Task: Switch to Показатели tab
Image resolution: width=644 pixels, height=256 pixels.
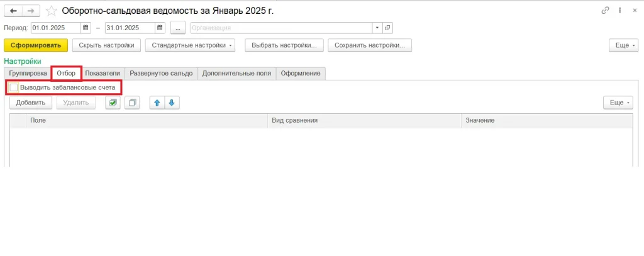Action: pos(103,74)
